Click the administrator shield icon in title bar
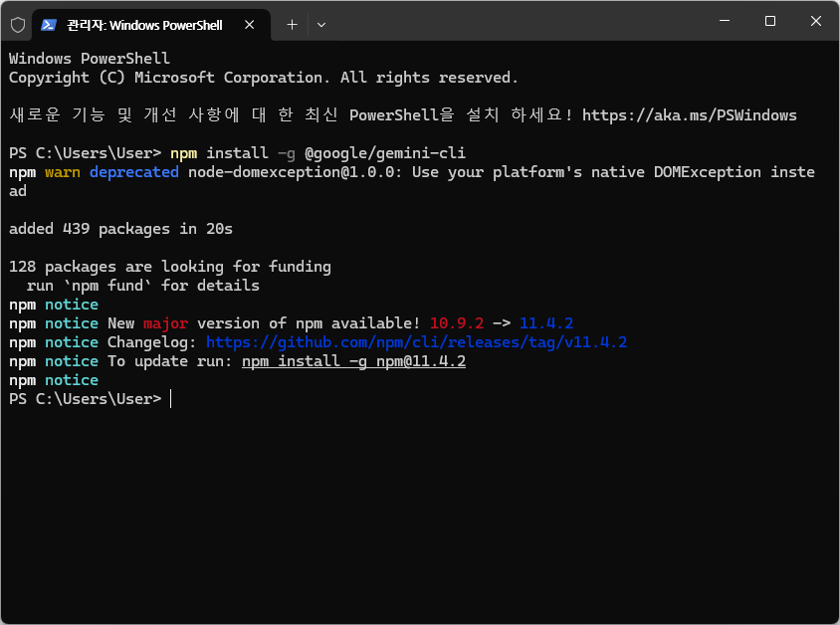 tap(18, 25)
